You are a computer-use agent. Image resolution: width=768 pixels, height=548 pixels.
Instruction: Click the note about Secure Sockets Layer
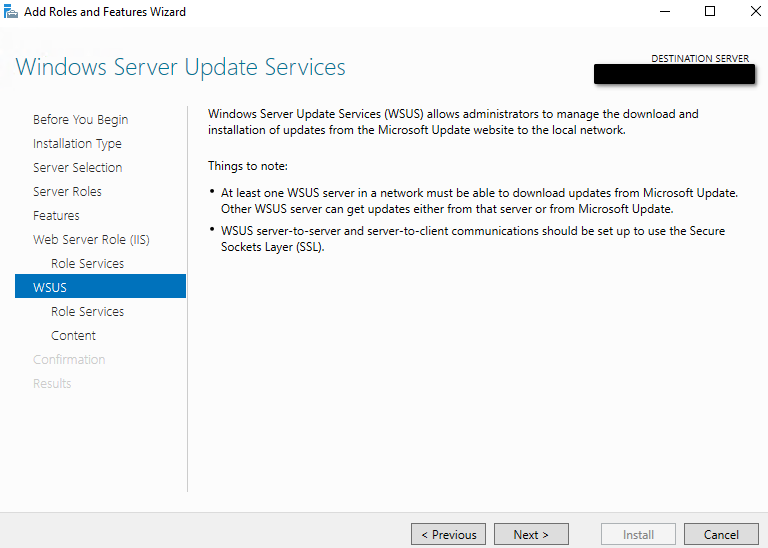coord(473,238)
